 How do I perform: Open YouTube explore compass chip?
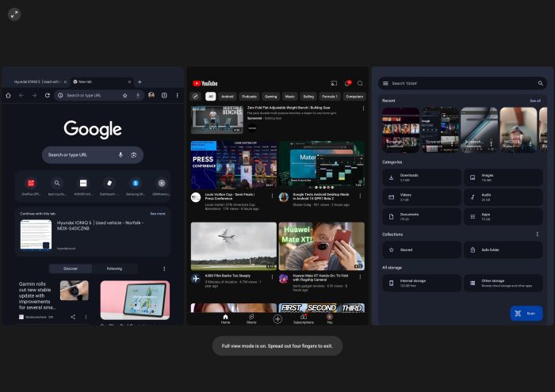coord(196,97)
